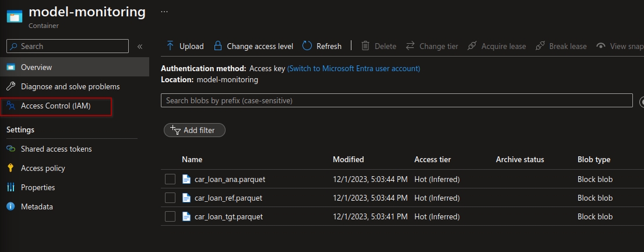Tick the checkbox for car_loan_tgt.parquet
This screenshot has height=252, width=644.
point(170,216)
